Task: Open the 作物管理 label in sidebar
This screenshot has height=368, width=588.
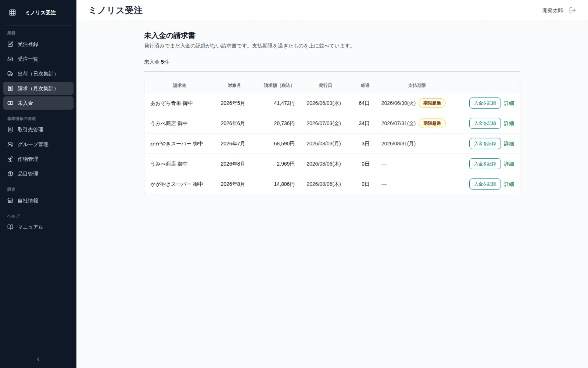Action: [28, 159]
